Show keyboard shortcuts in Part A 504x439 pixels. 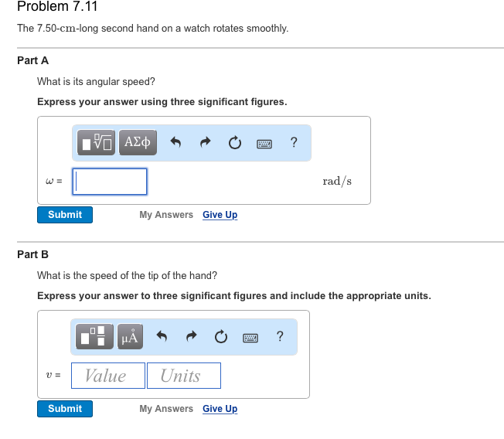pyautogui.click(x=264, y=143)
